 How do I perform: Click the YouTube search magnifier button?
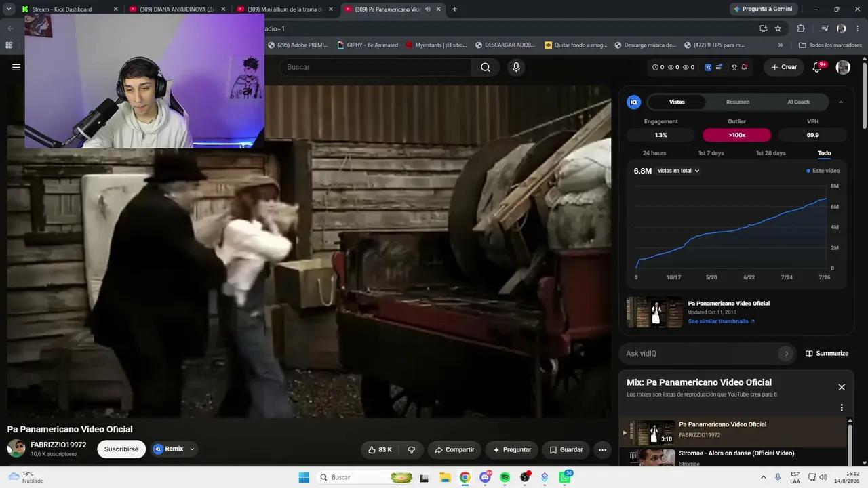[486, 67]
